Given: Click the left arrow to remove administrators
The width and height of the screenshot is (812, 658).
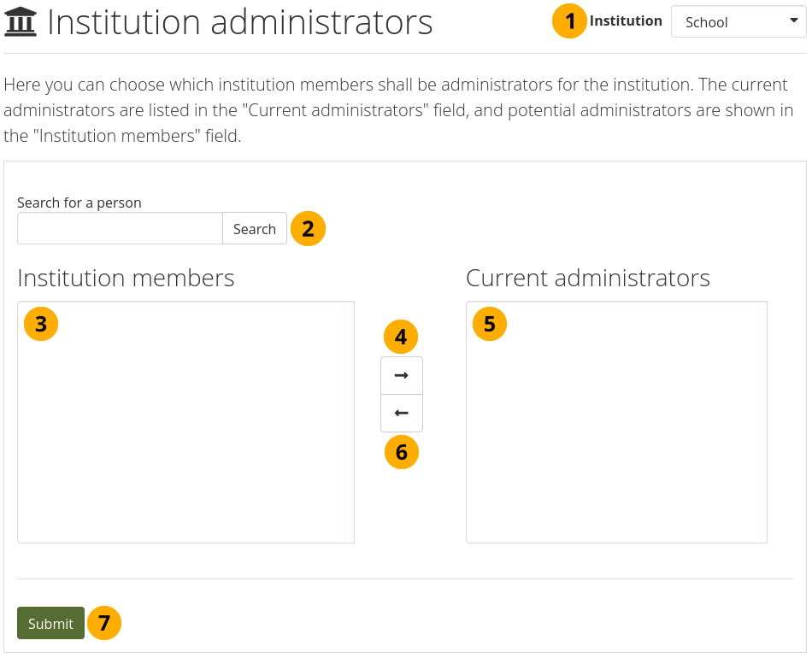Looking at the screenshot, I should [402, 413].
